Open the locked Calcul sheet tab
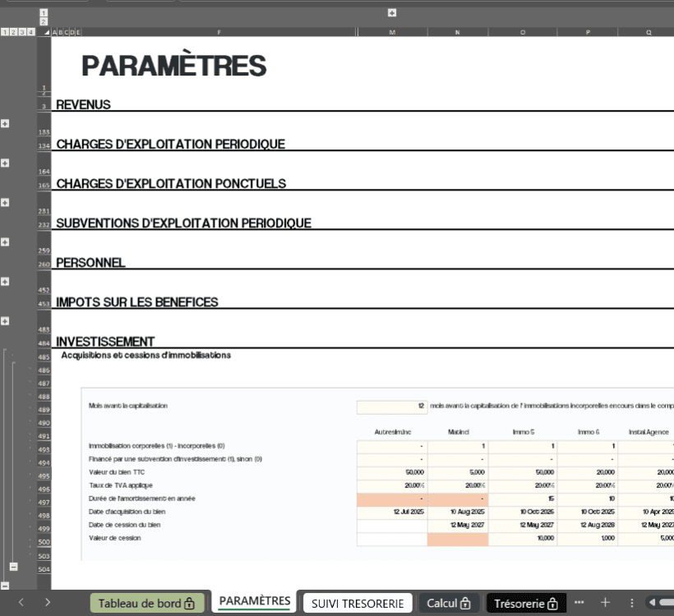The width and height of the screenshot is (674, 616). [448, 603]
